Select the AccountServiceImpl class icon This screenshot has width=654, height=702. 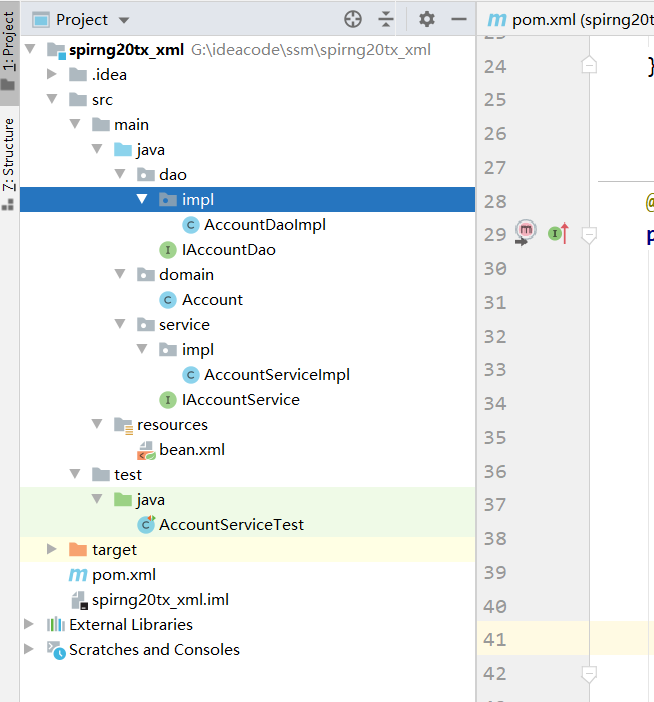191,375
